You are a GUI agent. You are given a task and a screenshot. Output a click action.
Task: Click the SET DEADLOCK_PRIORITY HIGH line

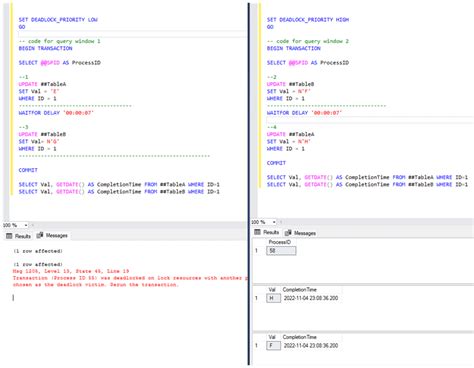[x=308, y=20]
